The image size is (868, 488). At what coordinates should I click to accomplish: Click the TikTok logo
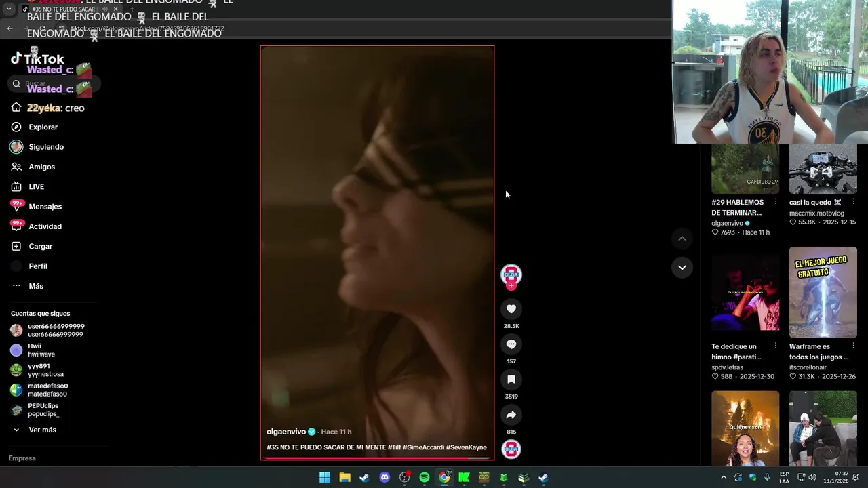37,59
